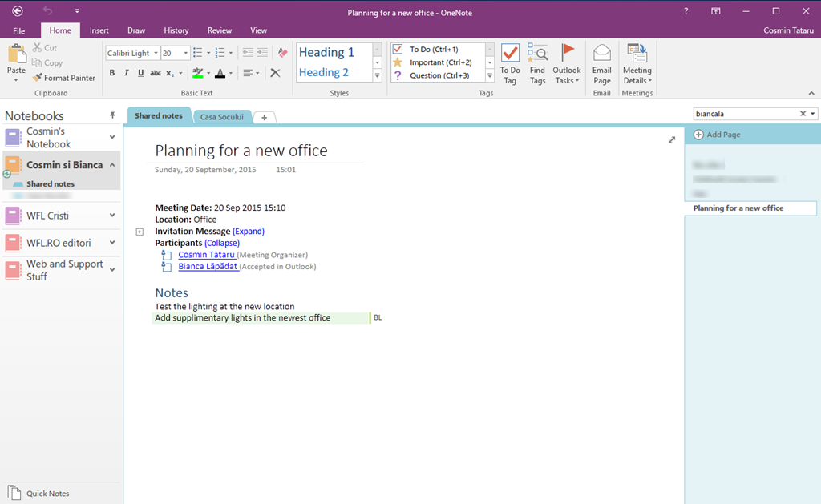Pin the Notebooks pane open

coord(112,115)
